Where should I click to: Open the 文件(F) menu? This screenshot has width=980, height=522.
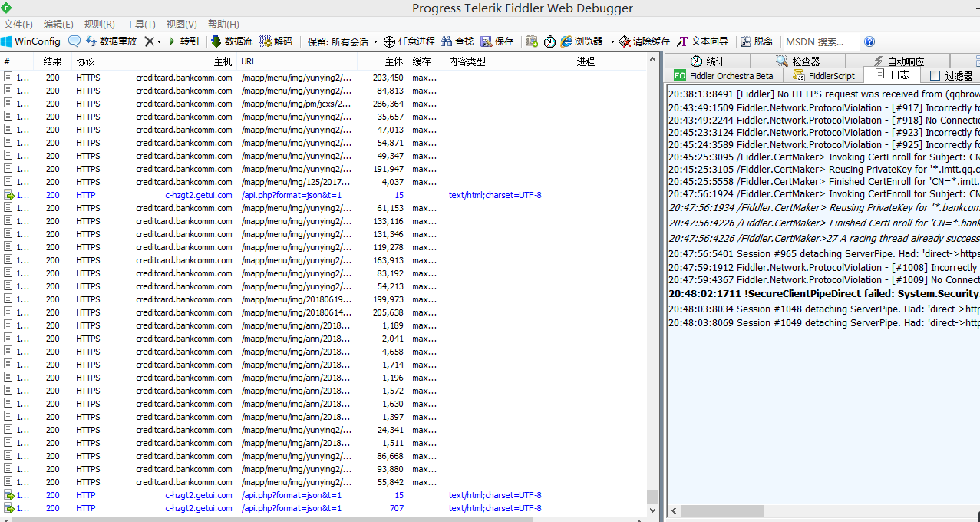(x=18, y=24)
